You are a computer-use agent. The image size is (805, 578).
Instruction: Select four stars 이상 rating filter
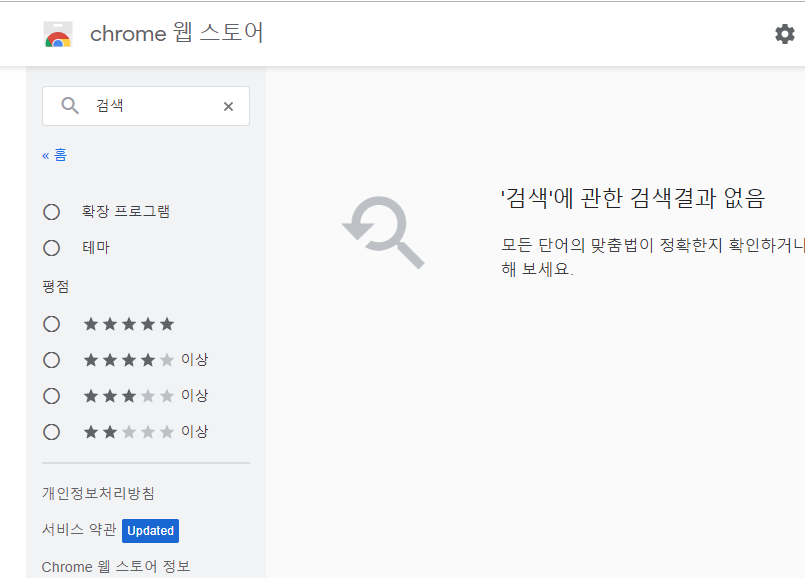coord(51,360)
